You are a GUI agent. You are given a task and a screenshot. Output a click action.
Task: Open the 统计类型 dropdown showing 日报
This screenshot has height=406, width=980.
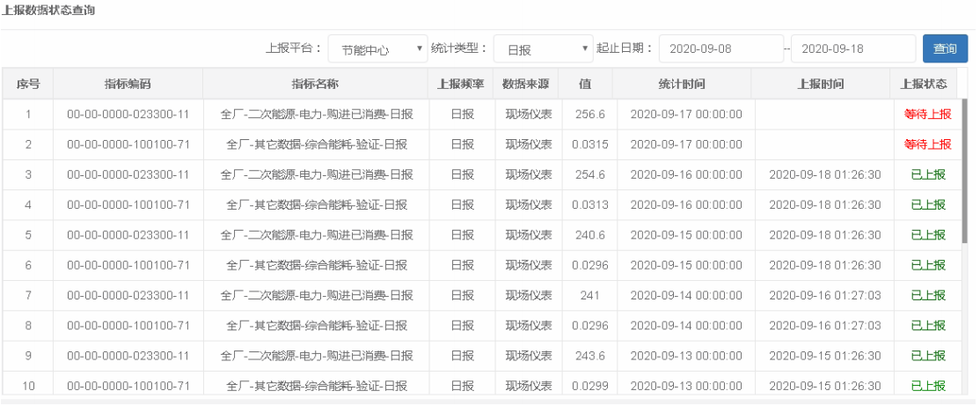543,48
